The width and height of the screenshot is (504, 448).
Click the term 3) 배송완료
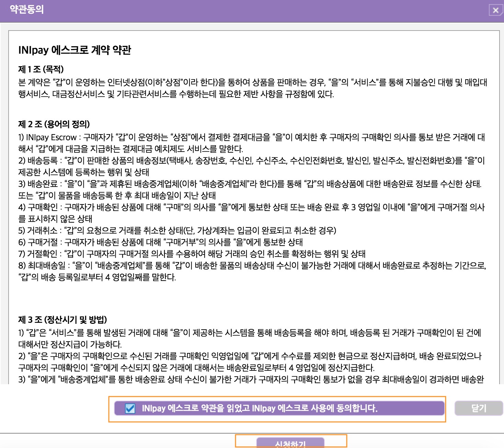point(38,184)
